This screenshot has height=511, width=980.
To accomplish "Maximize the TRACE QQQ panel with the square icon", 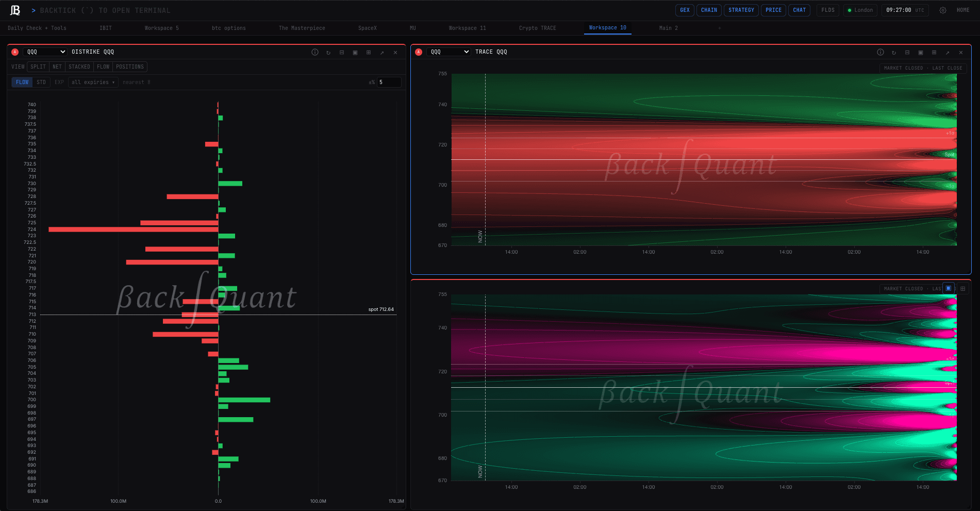I will pos(921,52).
